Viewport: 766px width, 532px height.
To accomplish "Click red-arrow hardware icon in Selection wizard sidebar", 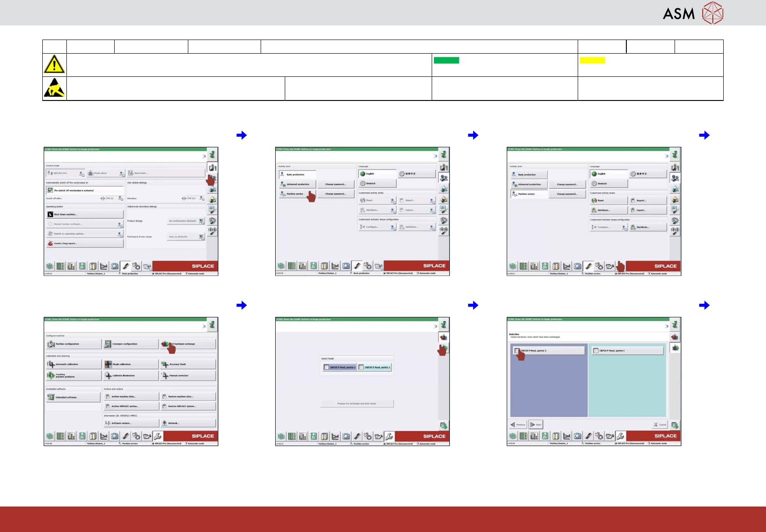I will 675,337.
